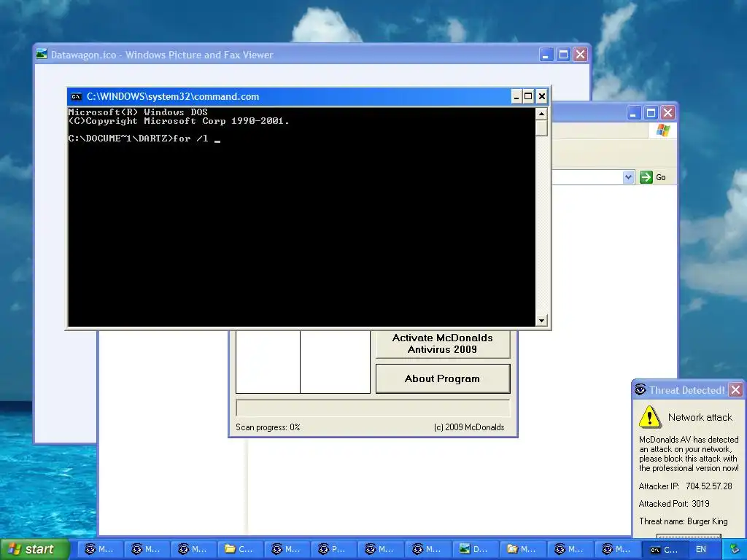Viewport: 747px width, 560px height.
Task: Minimize the Picture and Fax Viewer window
Action: (x=546, y=55)
